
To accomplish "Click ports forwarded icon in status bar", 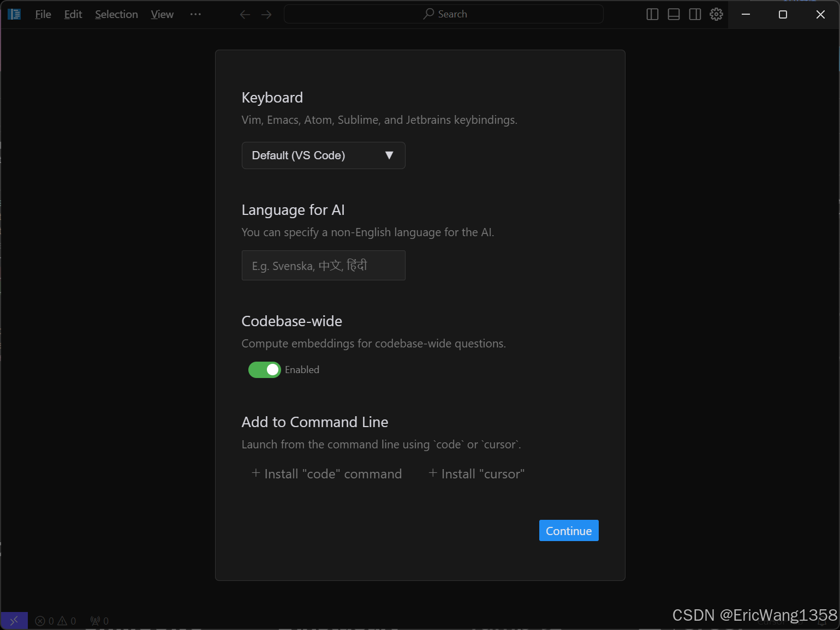I will click(x=99, y=621).
